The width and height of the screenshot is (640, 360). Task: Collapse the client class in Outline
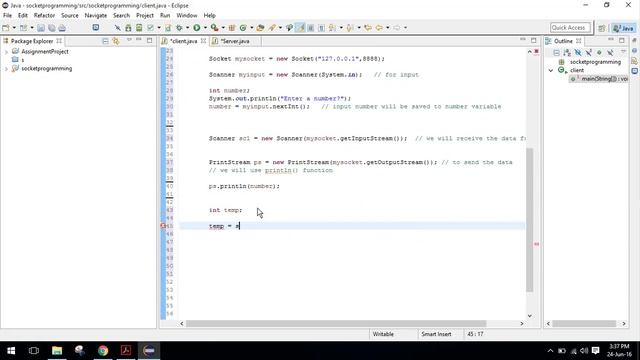551,70
